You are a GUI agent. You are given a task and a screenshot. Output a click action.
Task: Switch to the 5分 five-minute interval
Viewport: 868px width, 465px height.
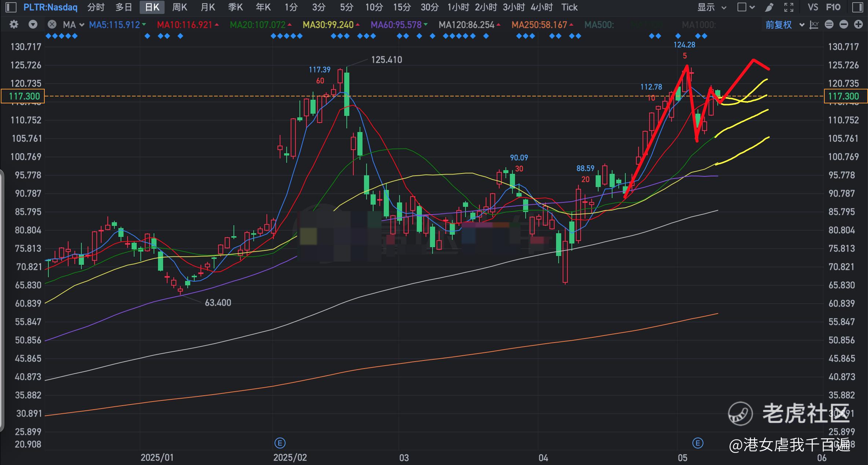(346, 7)
